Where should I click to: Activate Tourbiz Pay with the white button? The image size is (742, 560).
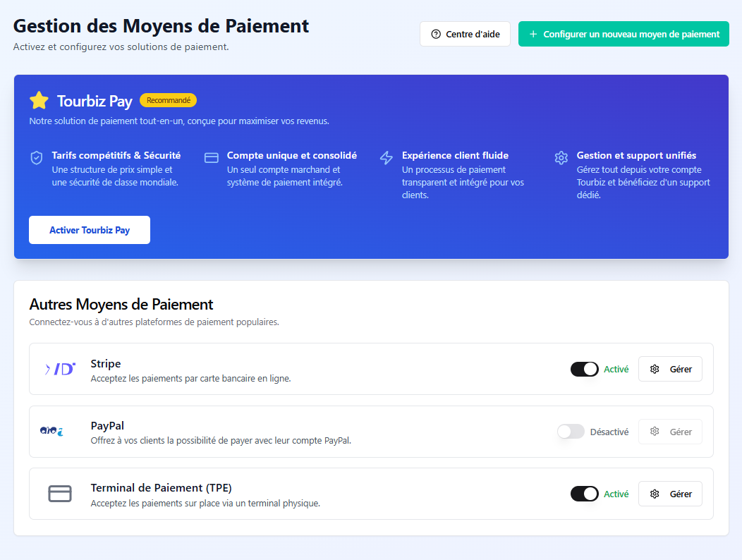tap(90, 230)
